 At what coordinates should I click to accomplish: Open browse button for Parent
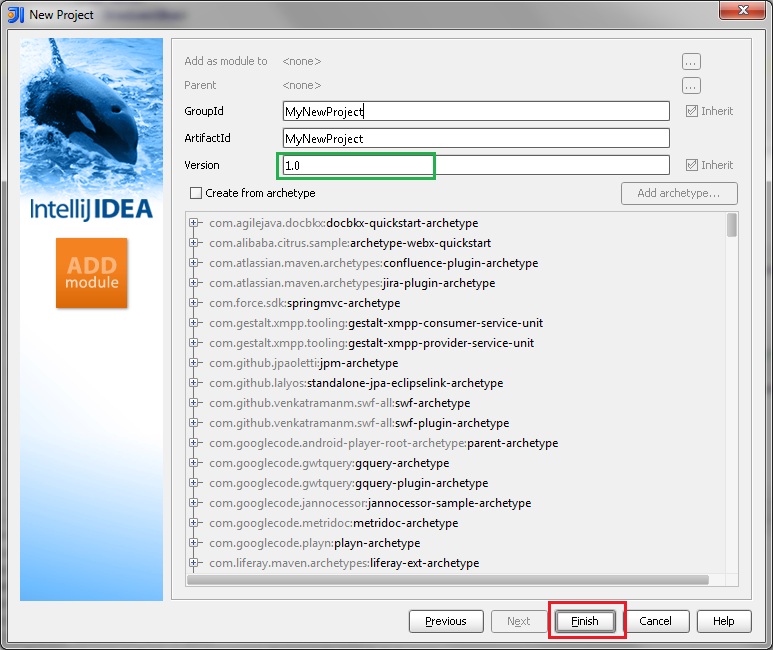click(x=691, y=86)
